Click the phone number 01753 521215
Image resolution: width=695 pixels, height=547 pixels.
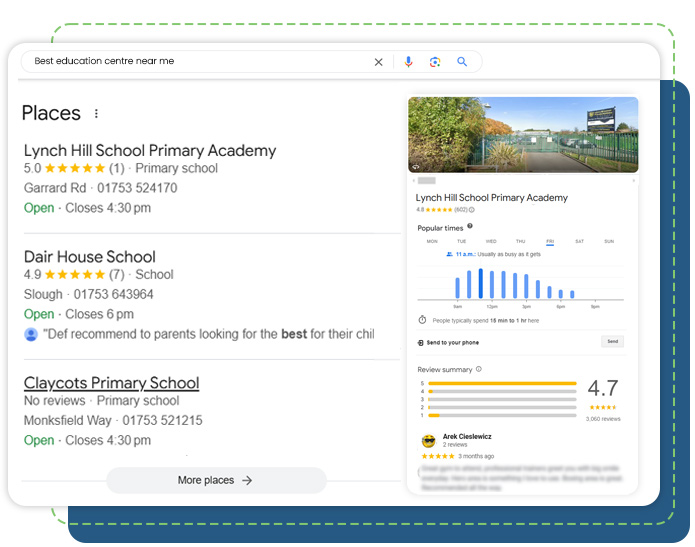tap(162, 420)
